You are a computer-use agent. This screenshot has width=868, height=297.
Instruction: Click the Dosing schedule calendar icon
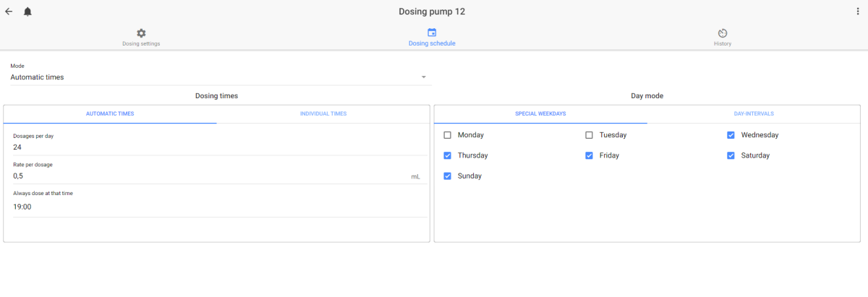click(432, 33)
